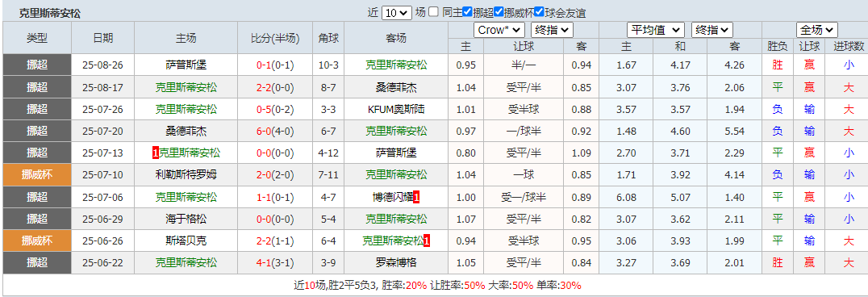The image size is (868, 297).
Task: Open score 0-5(0-2) match details
Action: [x=275, y=109]
